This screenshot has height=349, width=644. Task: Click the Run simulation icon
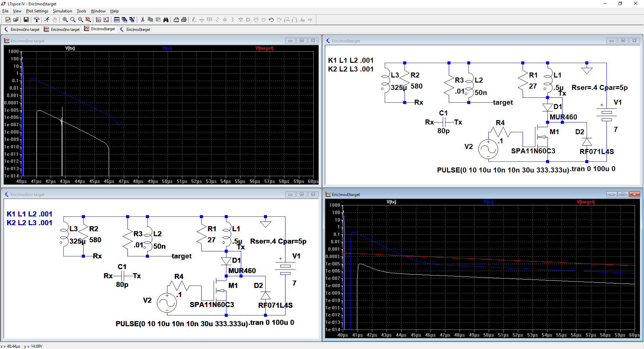point(47,20)
